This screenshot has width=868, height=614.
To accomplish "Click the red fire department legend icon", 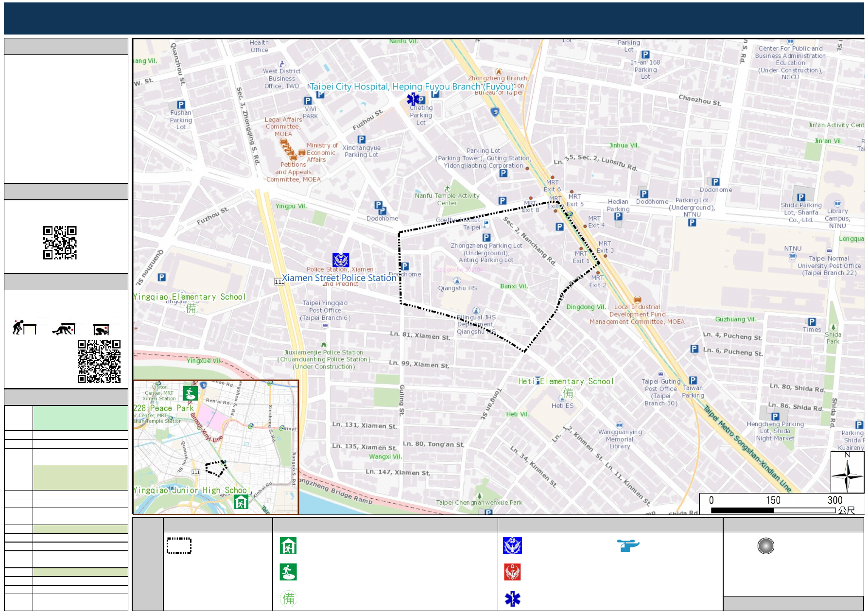I will pyautogui.click(x=512, y=572).
